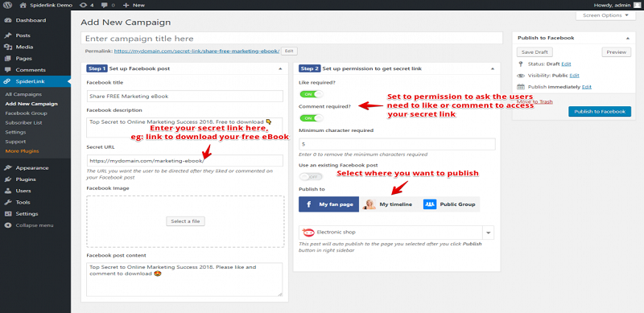Click the Public Group people icon
The width and height of the screenshot is (644, 313).
[430, 204]
